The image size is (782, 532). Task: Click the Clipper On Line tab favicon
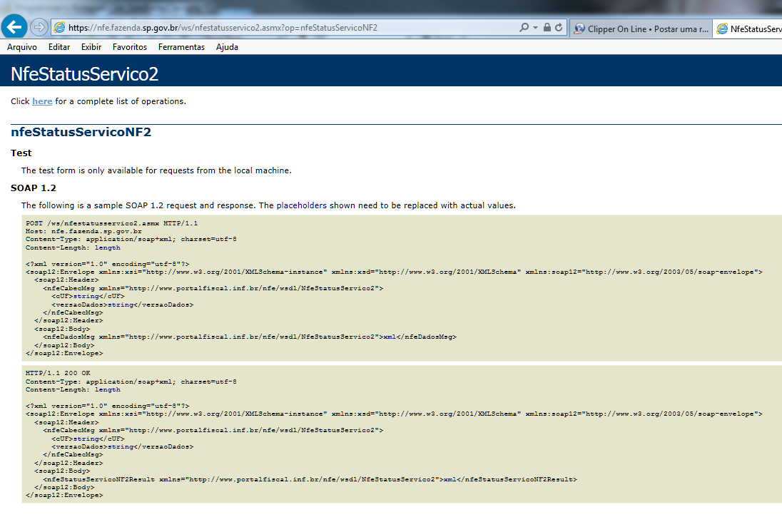(579, 29)
